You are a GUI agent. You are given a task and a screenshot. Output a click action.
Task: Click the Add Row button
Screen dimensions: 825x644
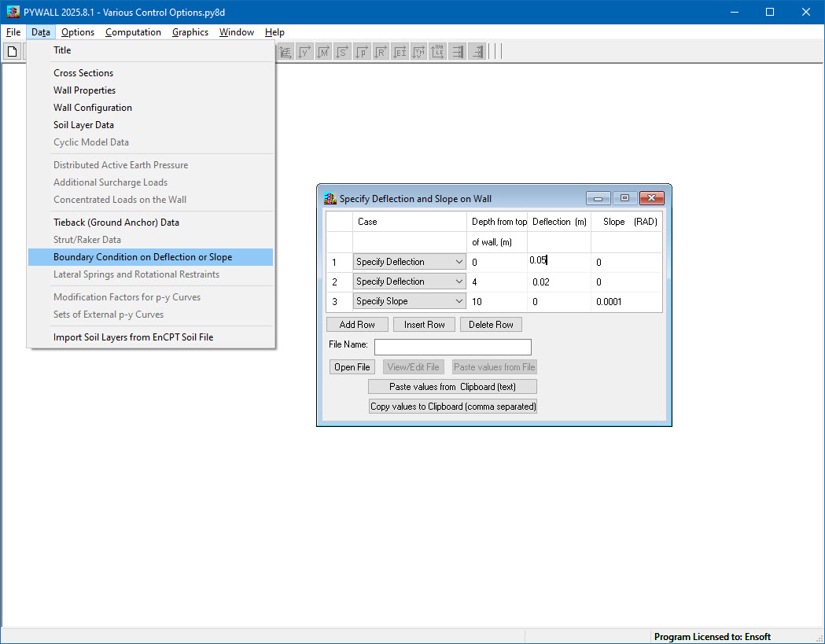click(x=357, y=324)
